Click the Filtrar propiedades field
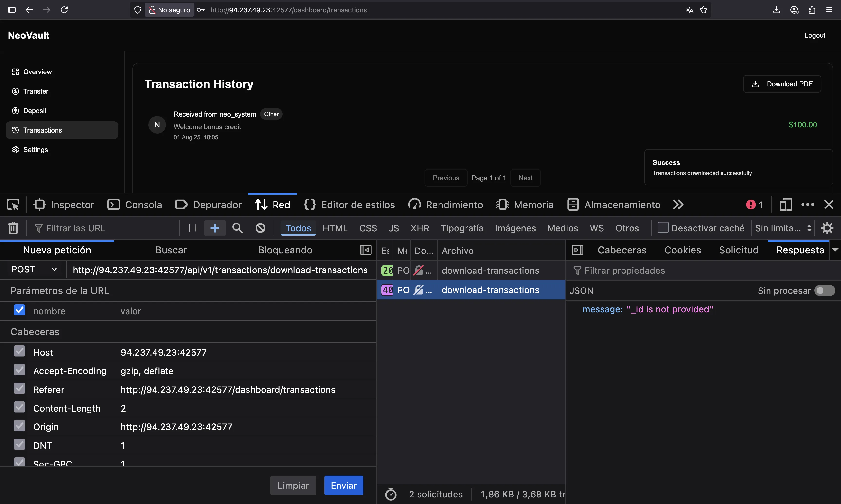 (703, 270)
